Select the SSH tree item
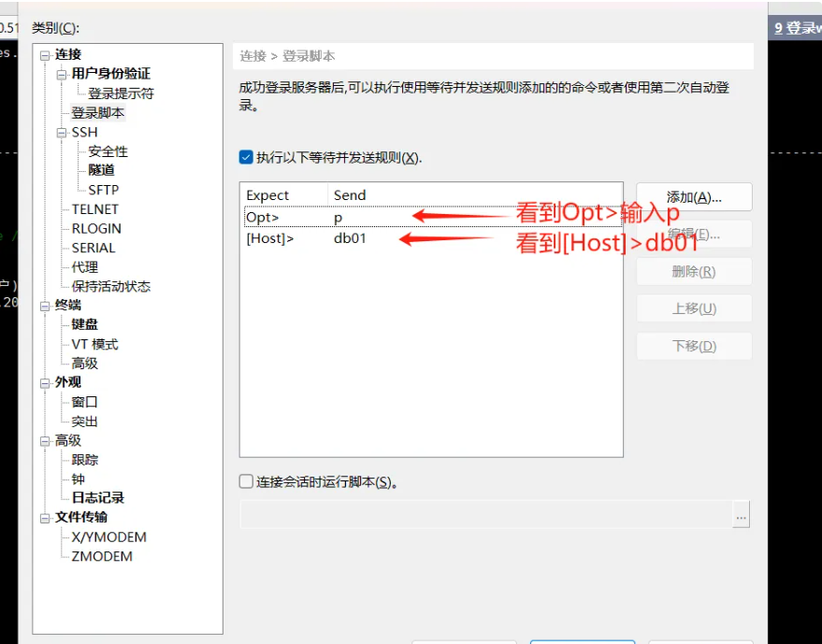The width and height of the screenshot is (822, 644). 84,132
